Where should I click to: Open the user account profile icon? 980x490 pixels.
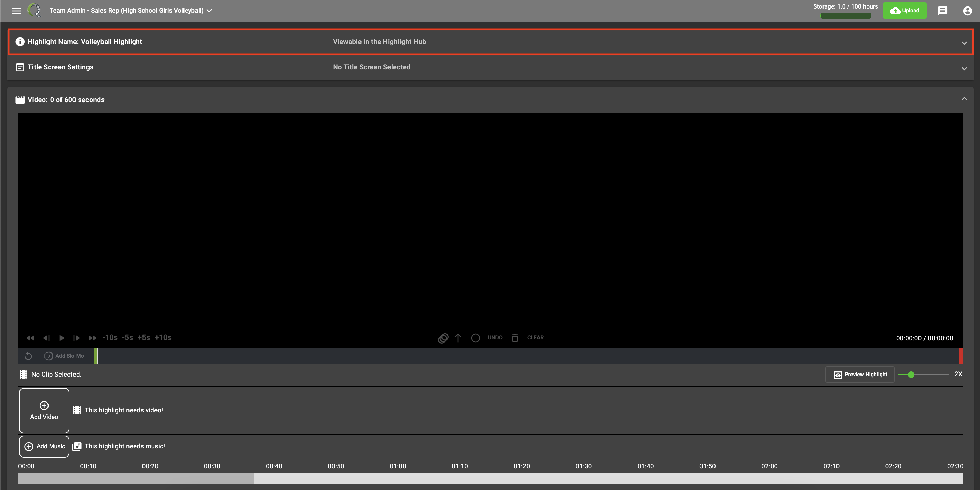point(967,11)
